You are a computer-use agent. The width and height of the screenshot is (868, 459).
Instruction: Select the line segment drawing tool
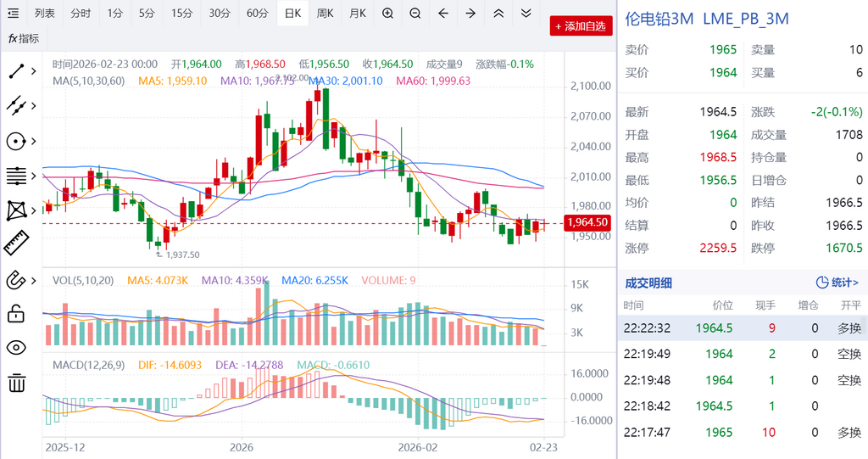16,71
